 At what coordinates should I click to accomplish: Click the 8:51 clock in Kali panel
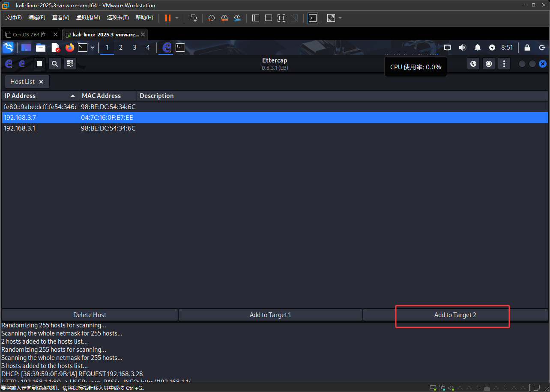507,48
